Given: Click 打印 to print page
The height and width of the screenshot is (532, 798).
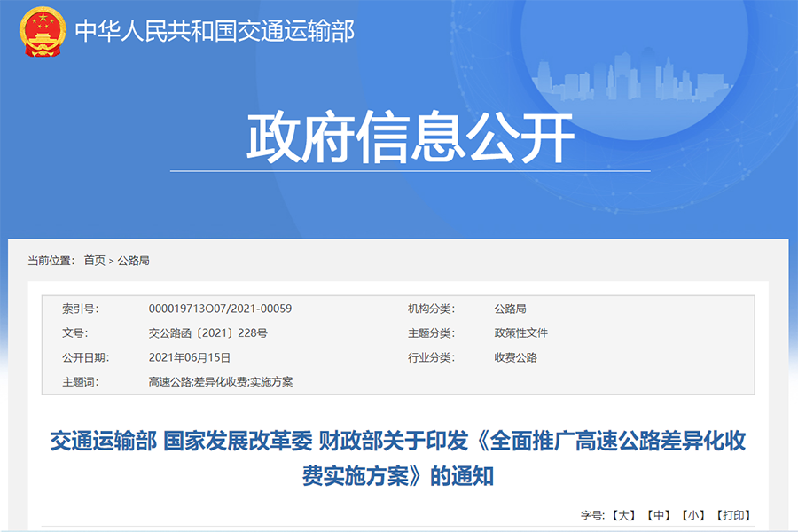Looking at the screenshot, I should pyautogui.click(x=733, y=516).
